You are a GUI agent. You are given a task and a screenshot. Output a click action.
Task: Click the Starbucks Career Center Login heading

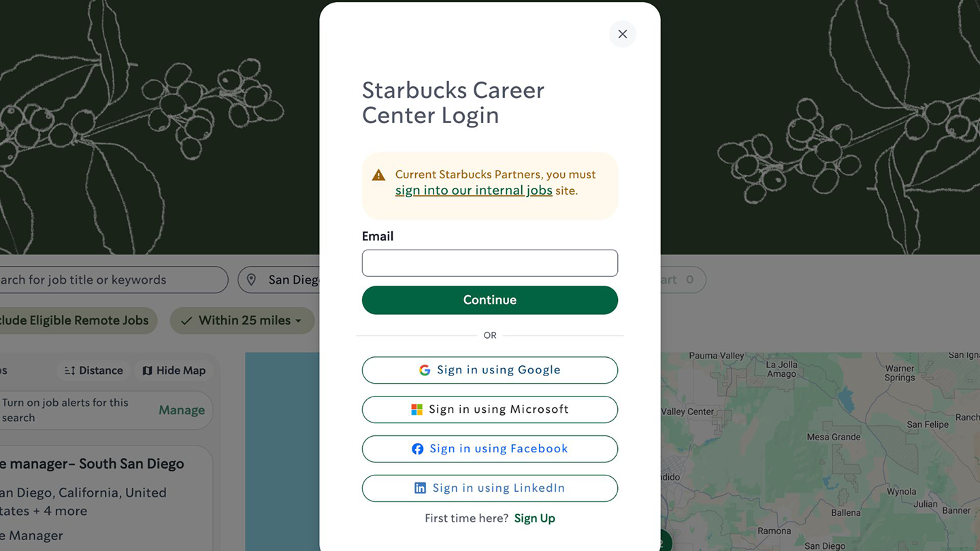453,103
